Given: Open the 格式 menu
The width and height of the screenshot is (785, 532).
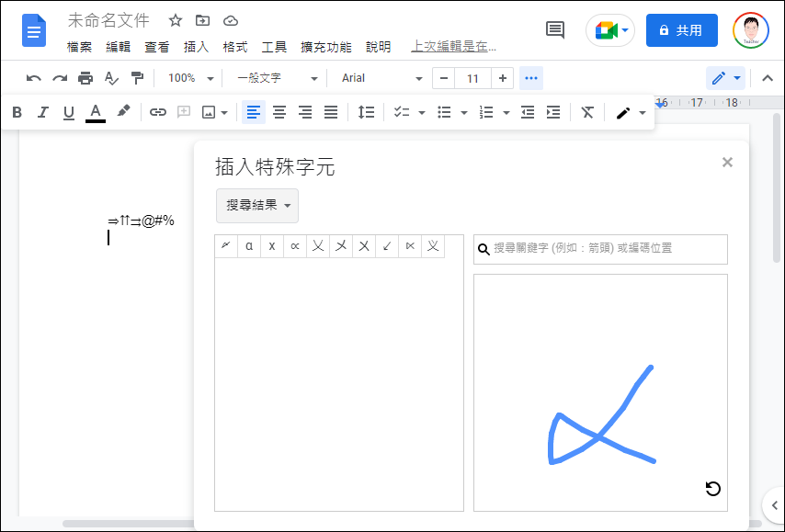Looking at the screenshot, I should click(235, 47).
